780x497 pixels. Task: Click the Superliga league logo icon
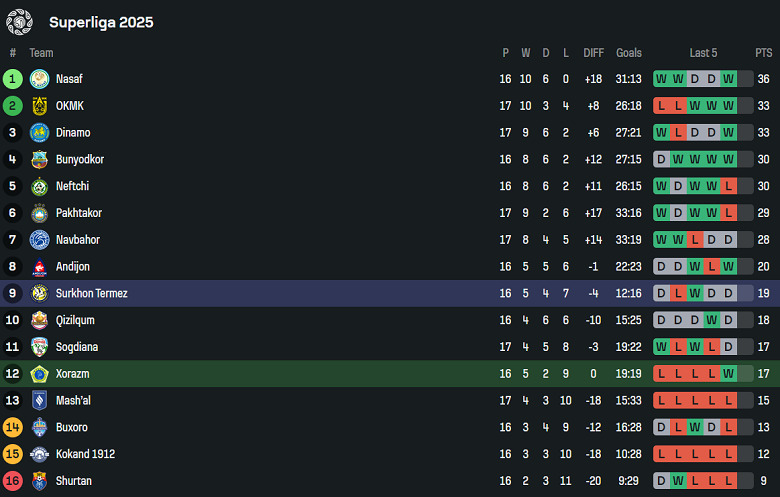click(x=19, y=21)
